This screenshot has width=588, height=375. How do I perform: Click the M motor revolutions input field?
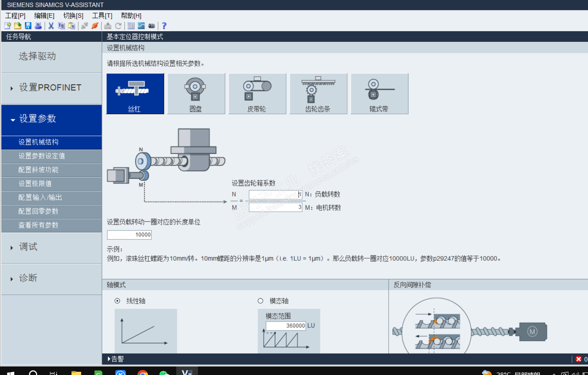click(275, 207)
